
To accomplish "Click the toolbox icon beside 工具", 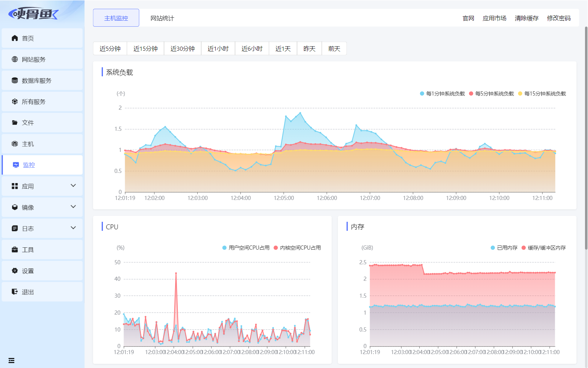I will tap(15, 250).
